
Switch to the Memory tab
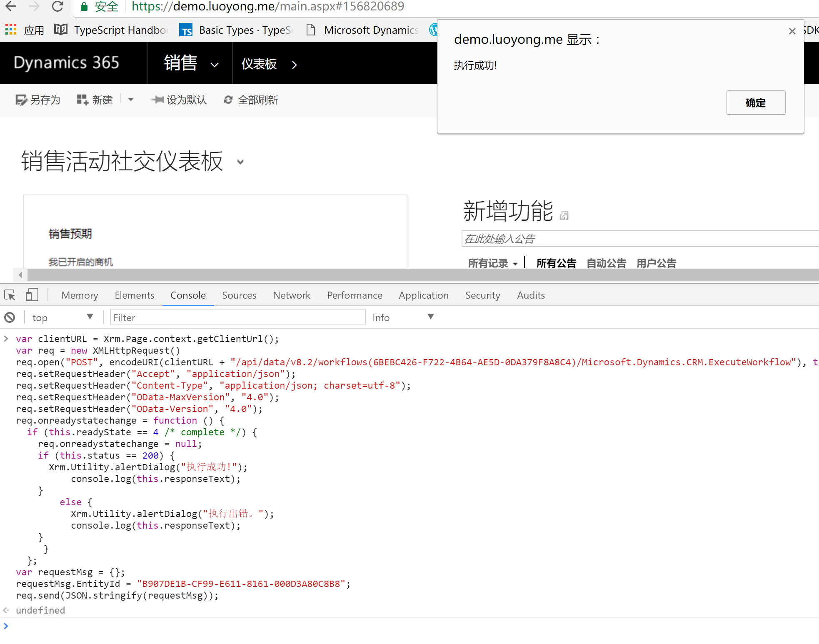click(80, 295)
